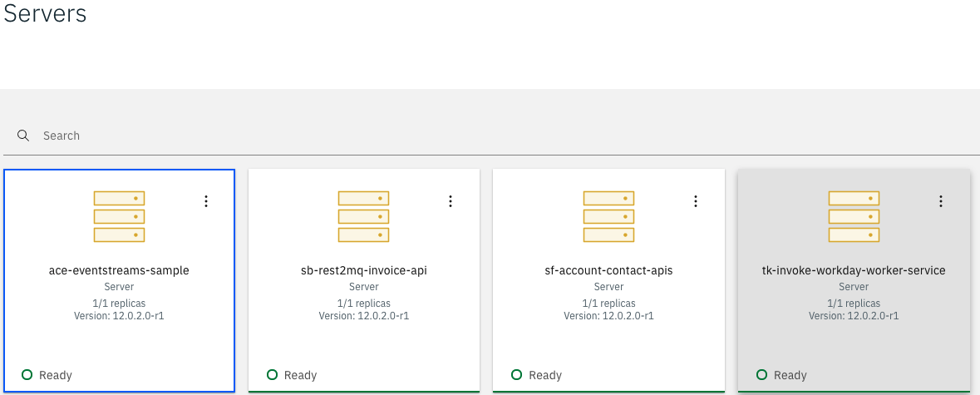Screen dimensions: 980x395
Task: Click the search magnifier icon
Action: click(x=23, y=136)
